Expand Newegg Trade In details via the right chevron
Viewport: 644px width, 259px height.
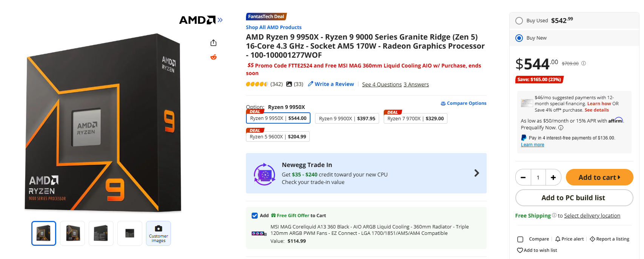pyautogui.click(x=476, y=173)
